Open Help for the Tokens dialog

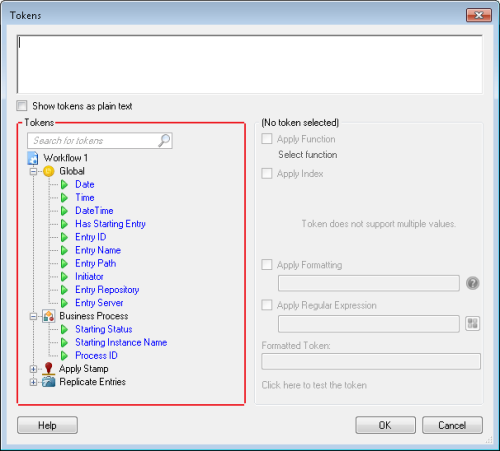(x=47, y=425)
